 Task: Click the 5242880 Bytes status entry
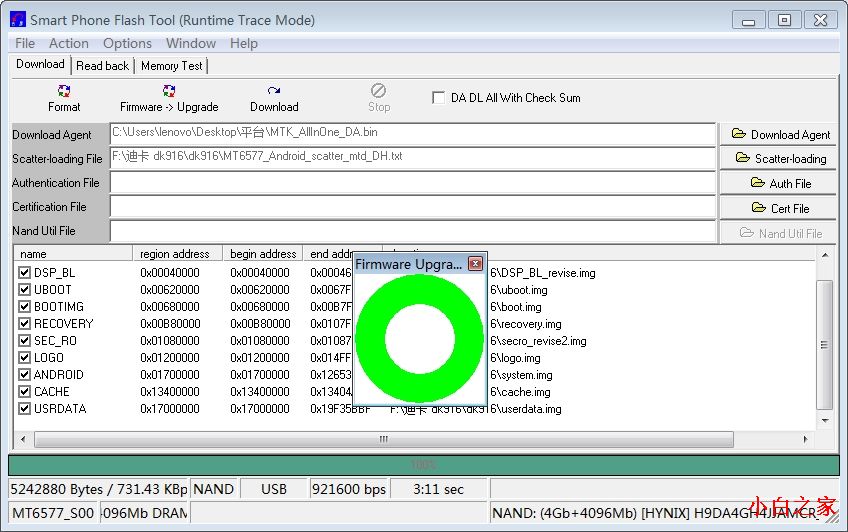pyautogui.click(x=98, y=489)
